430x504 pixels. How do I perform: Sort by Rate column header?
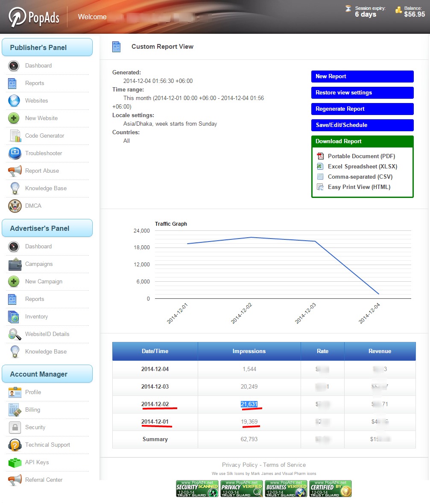[322, 351]
